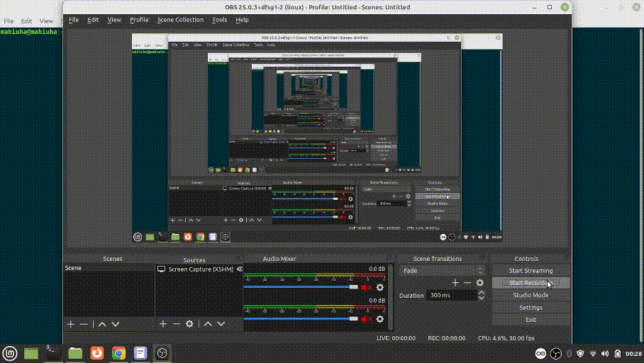Click the first channel volume slider handle
This screenshot has height=363, width=644.
click(353, 287)
